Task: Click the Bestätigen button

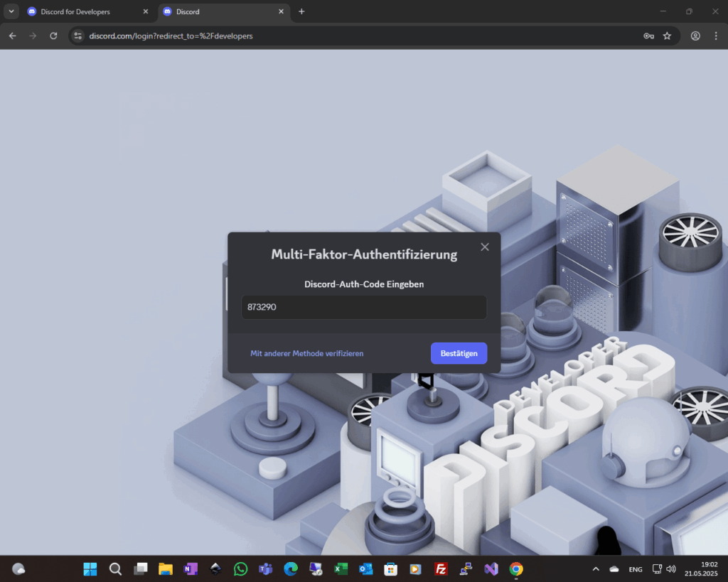Action: tap(459, 353)
